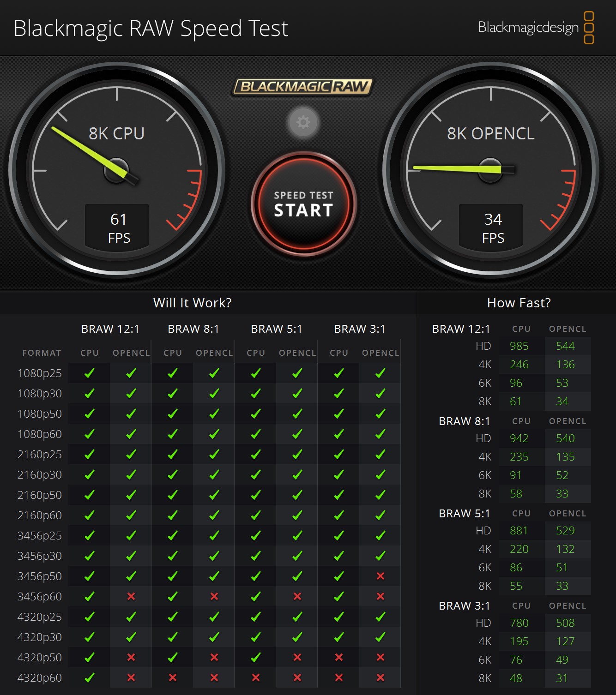The image size is (616, 695).
Task: Click the 61 FPS readout box
Action: (117, 228)
